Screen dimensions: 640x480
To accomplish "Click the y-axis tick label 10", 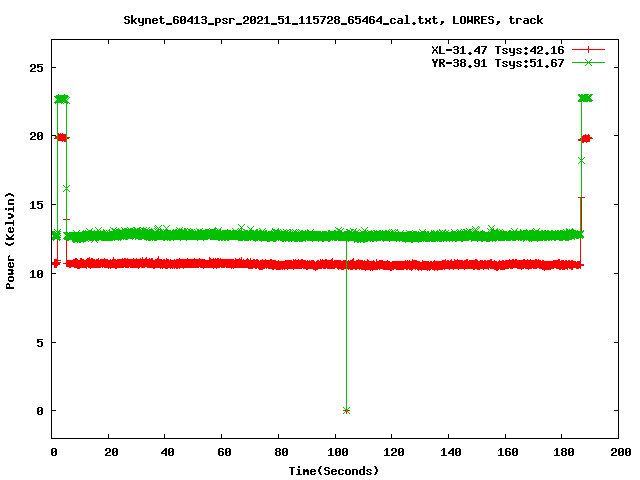I will tap(36, 274).
